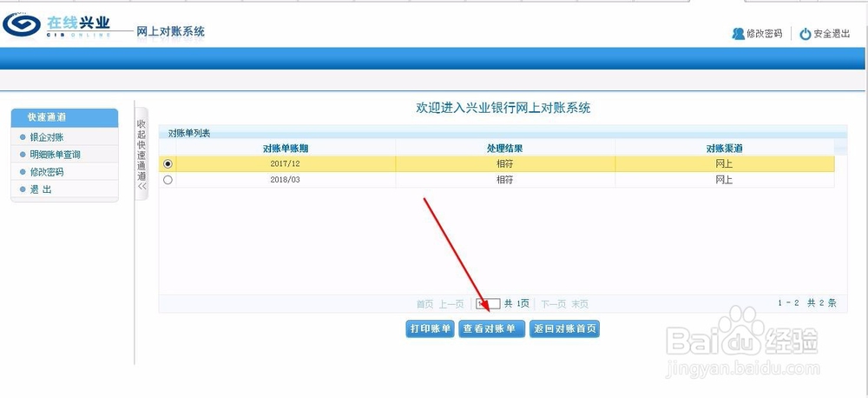This screenshot has height=398, width=868.
Task: Go to 末页 in the pager
Action: click(580, 304)
